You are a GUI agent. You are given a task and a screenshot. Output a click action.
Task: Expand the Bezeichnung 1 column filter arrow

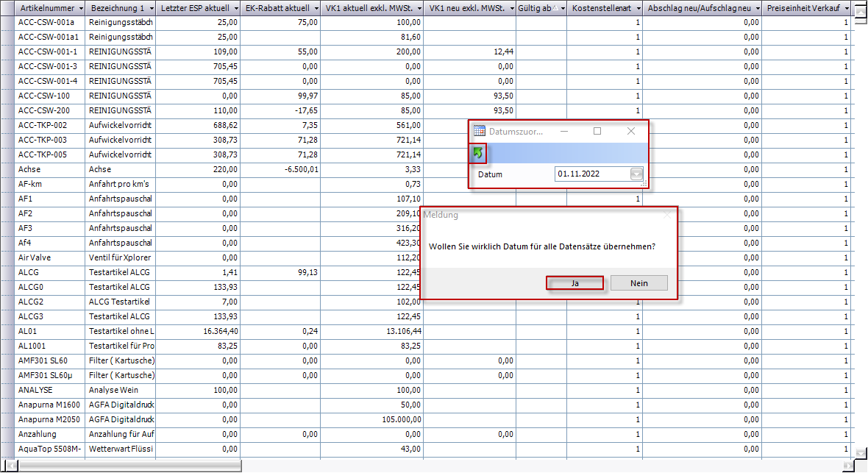coord(149,8)
